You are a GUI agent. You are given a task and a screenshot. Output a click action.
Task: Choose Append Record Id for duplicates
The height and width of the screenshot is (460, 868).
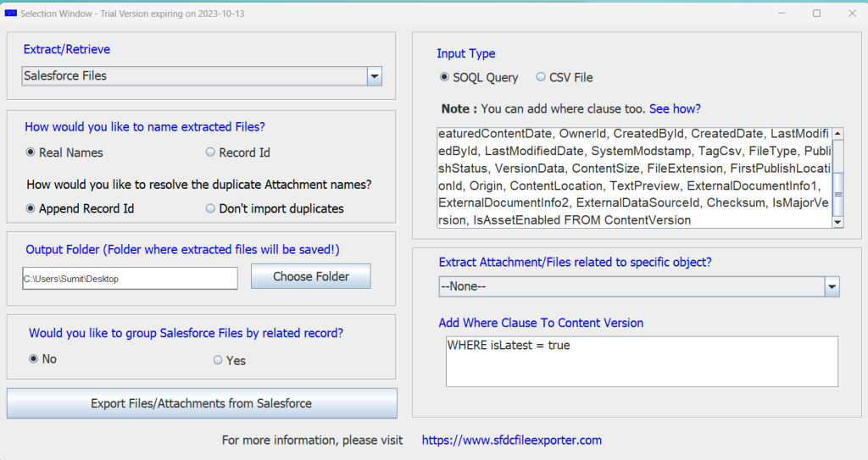click(31, 208)
